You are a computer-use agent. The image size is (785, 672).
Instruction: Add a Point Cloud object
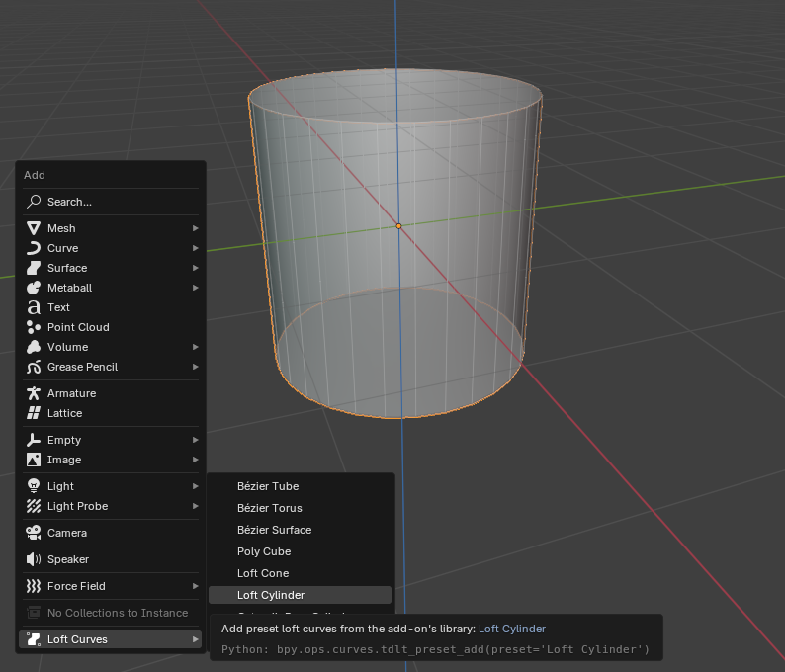click(x=111, y=327)
